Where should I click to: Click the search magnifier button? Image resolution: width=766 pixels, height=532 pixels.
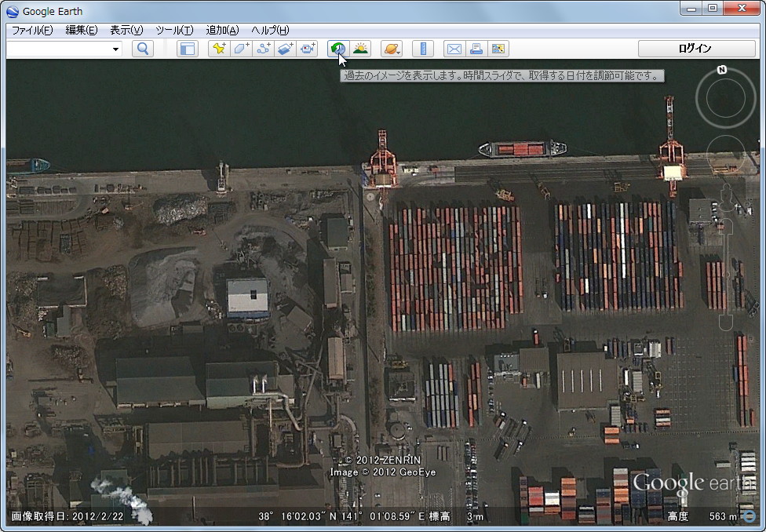click(x=143, y=49)
